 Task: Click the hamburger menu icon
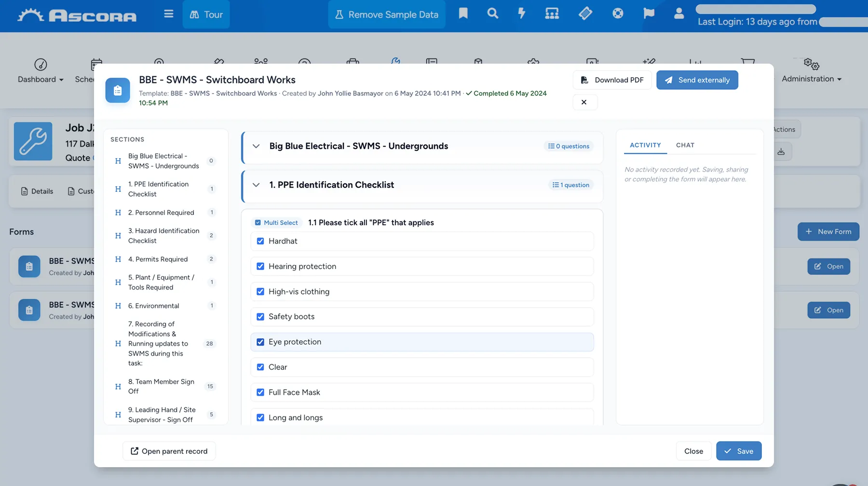point(168,14)
